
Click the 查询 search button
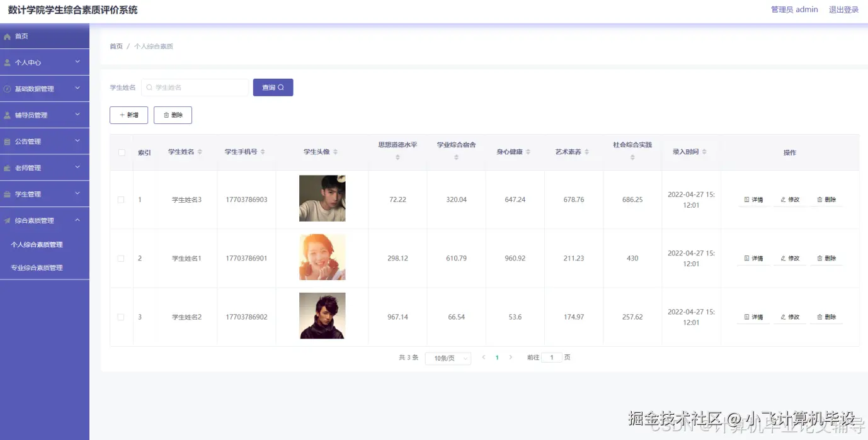click(273, 87)
